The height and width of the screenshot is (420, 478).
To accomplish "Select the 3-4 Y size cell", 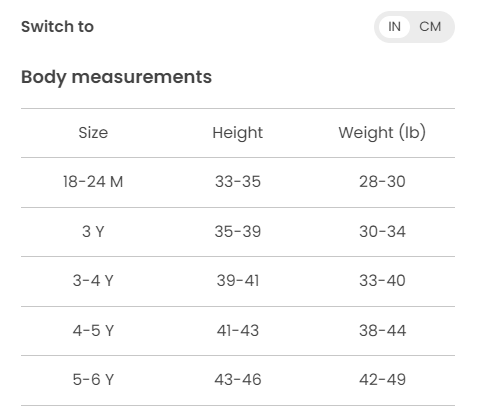I will [x=93, y=281].
